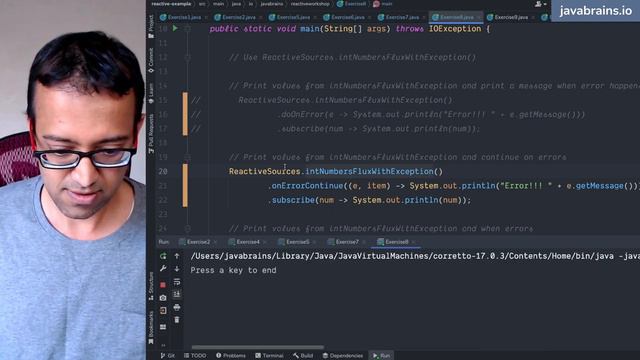The height and width of the screenshot is (360, 640).
Task: Open the Dependencies tool window
Action: click(343, 356)
